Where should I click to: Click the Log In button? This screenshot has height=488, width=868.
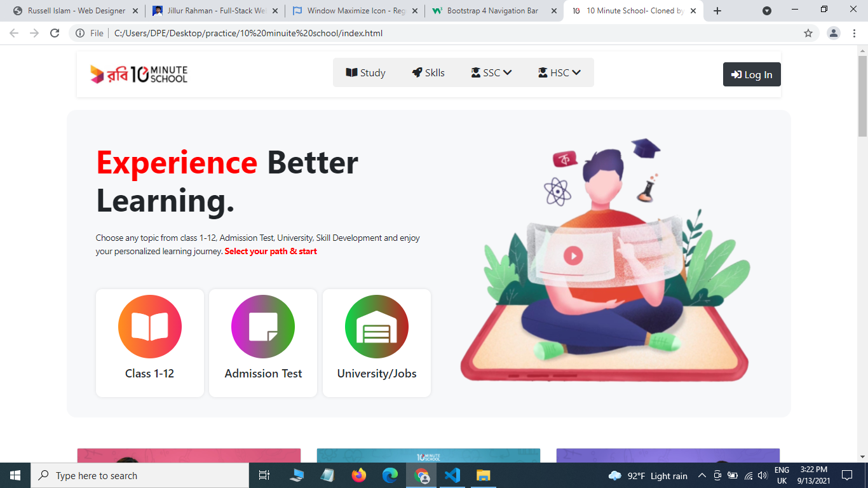pyautogui.click(x=752, y=74)
